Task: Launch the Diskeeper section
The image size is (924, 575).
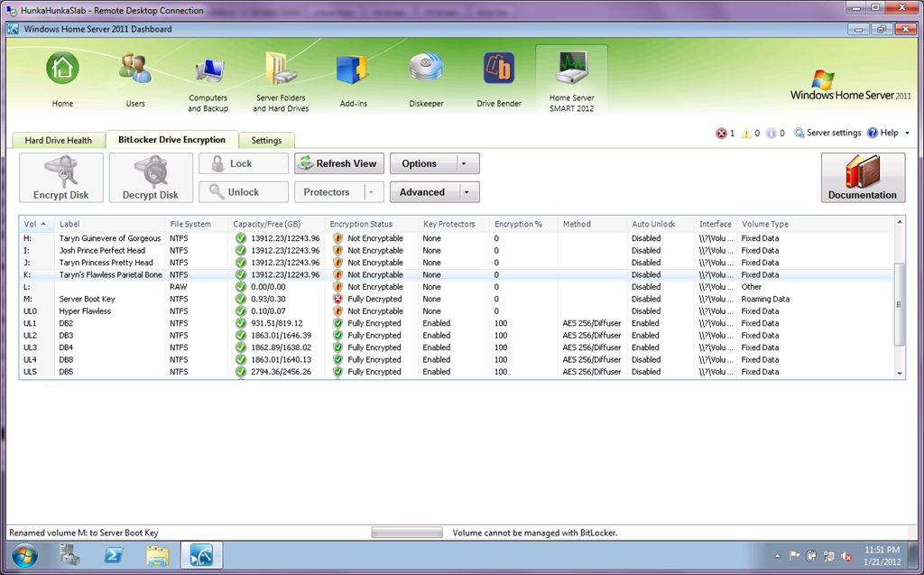Action: point(426,79)
